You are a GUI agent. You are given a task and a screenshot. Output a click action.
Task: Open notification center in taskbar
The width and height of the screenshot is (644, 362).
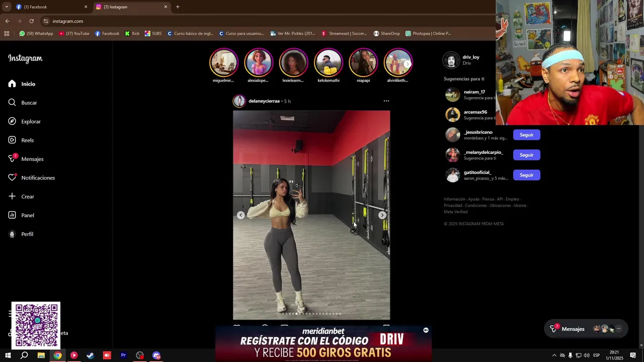coord(633,355)
